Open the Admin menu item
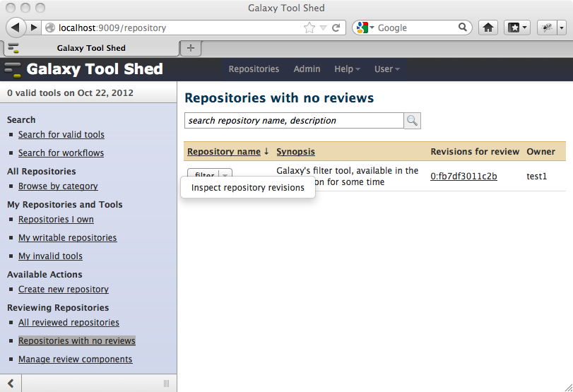Screen dimensions: 573x392 [307, 69]
